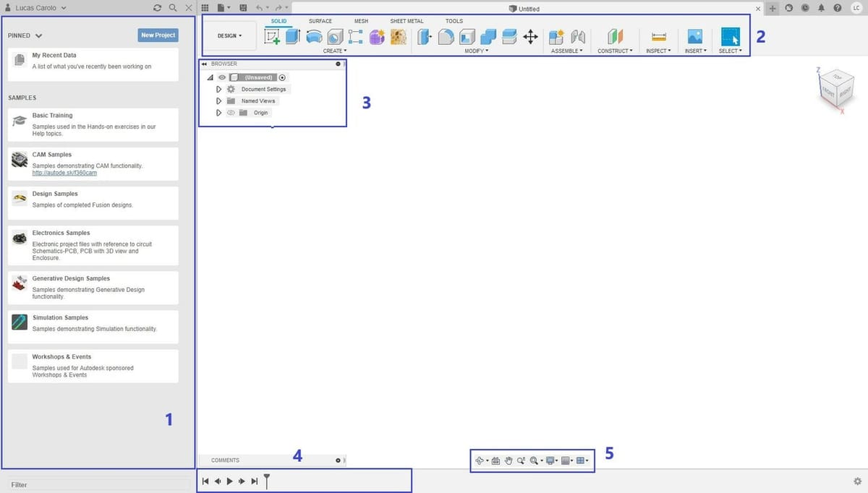Select the Shell tool
This screenshot has height=493, width=868.
click(x=467, y=36)
